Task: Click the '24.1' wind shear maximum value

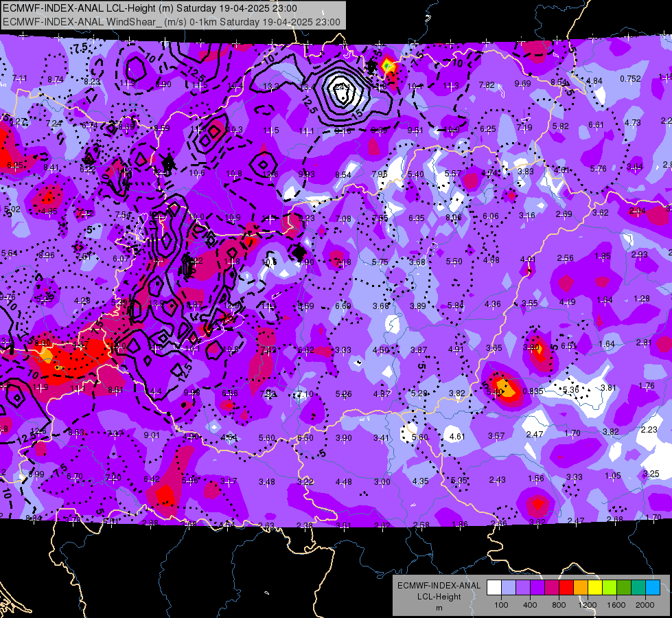Action: pyautogui.click(x=342, y=87)
